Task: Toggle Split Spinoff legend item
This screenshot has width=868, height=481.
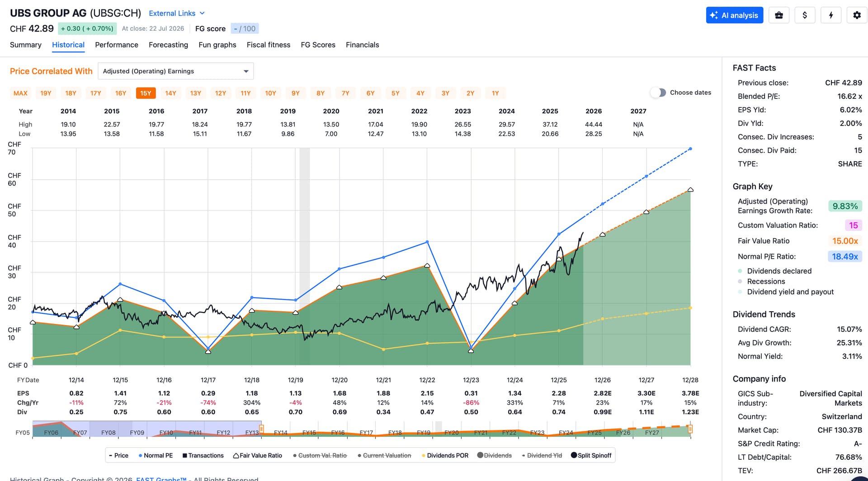Action: click(x=591, y=455)
